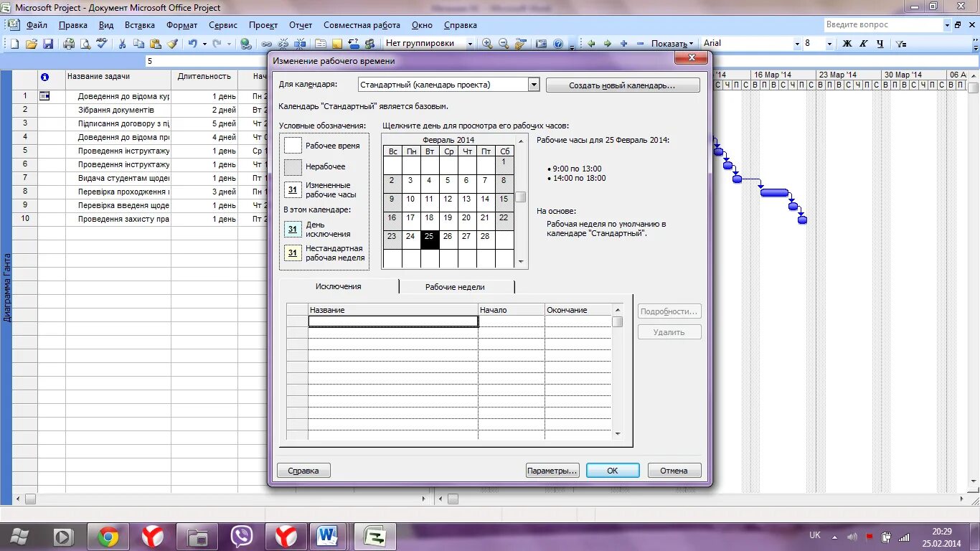Click the AutoFilter funnel icon

point(901,44)
